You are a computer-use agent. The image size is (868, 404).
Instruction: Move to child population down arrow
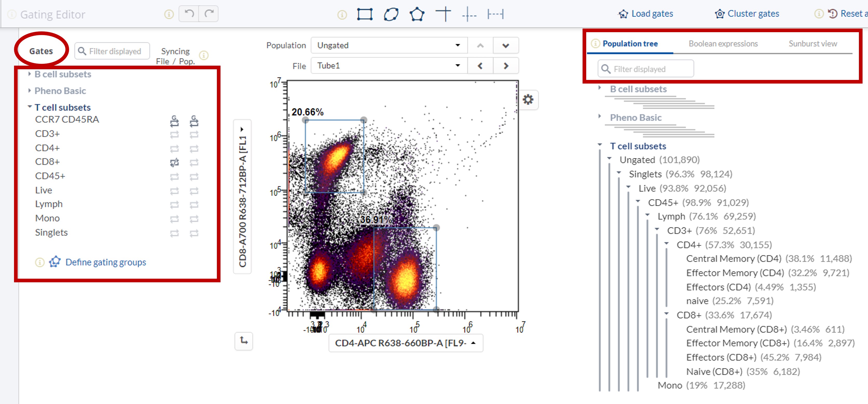506,45
